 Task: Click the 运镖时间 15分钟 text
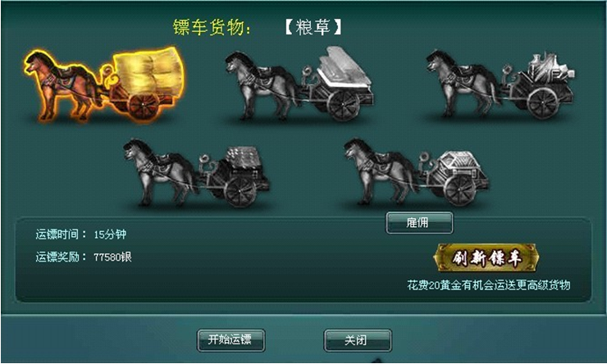(81, 234)
